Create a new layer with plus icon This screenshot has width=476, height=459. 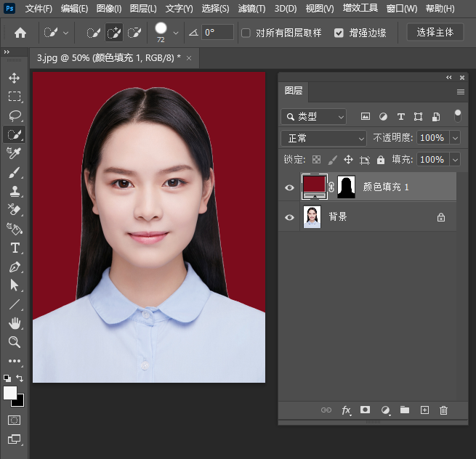tap(424, 410)
